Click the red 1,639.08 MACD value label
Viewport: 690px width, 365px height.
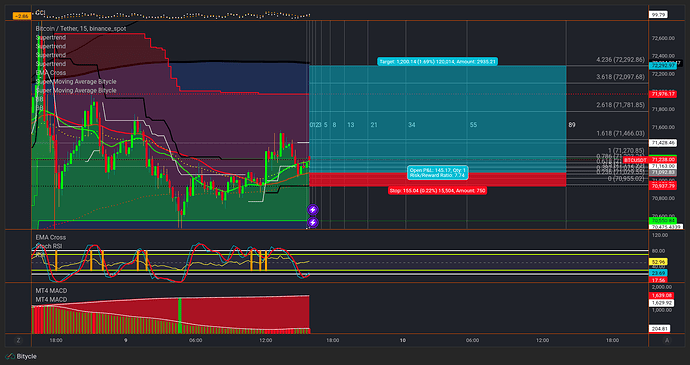(x=660, y=295)
